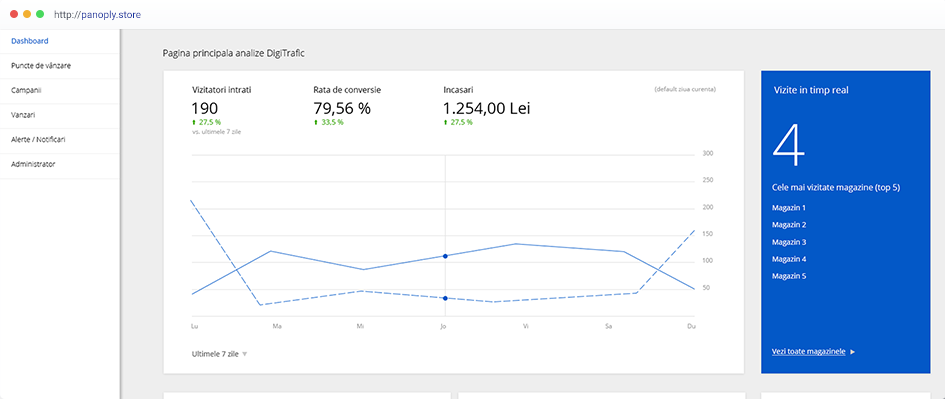Click the arrow beside Vezi toate magazinele
Screen dimensions: 945x399
coord(852,351)
